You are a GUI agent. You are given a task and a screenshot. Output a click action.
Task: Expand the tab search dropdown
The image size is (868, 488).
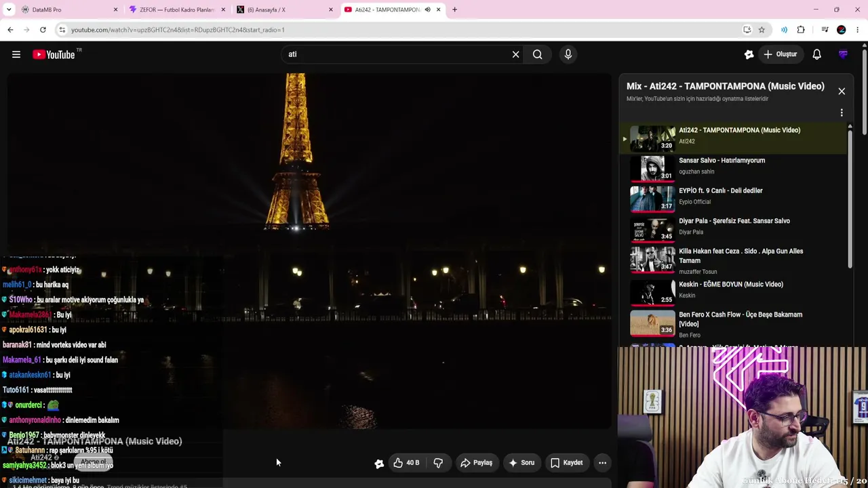[x=9, y=9]
